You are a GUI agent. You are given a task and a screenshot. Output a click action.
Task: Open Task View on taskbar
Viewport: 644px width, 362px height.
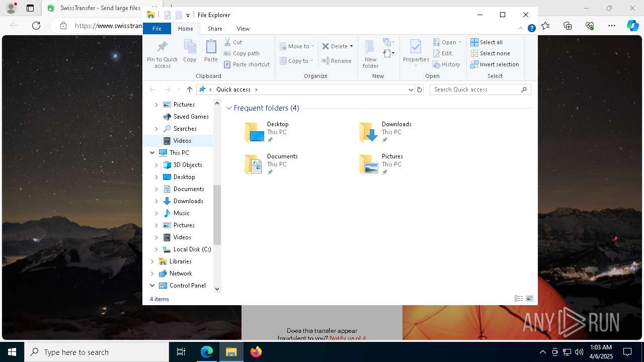coord(181,352)
